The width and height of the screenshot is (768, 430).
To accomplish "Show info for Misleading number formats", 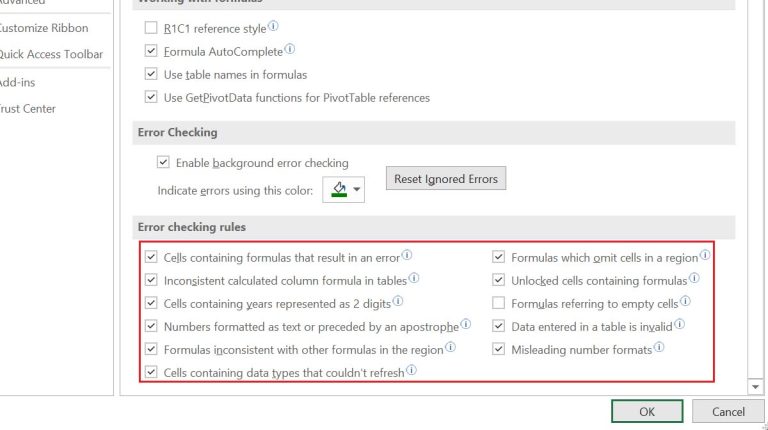I will pos(659,347).
